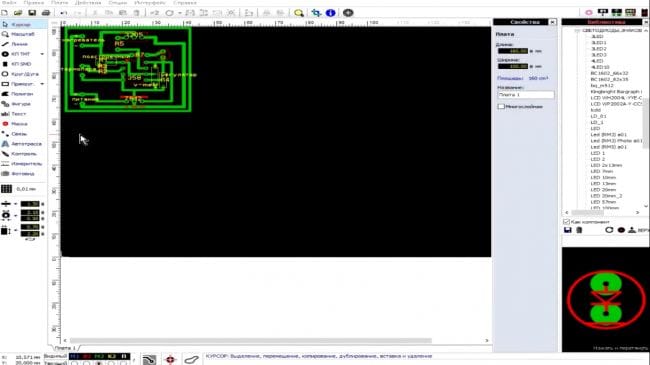This screenshot has height=365, width=650.
Task: Click the horizontal canvas scrollbar
Action: (x=251, y=341)
